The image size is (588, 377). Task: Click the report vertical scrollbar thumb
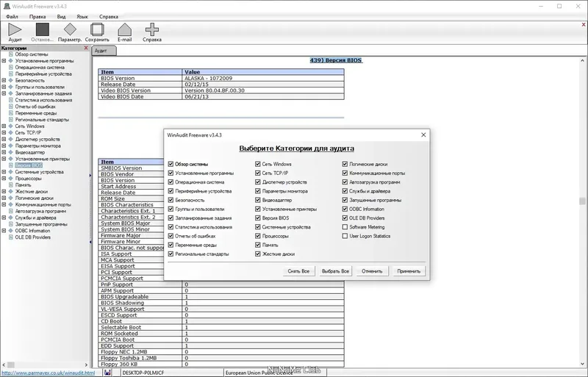pos(582,201)
